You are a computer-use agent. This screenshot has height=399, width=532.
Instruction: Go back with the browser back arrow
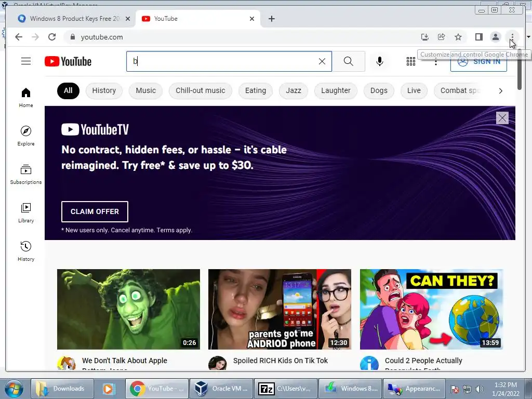click(x=19, y=37)
